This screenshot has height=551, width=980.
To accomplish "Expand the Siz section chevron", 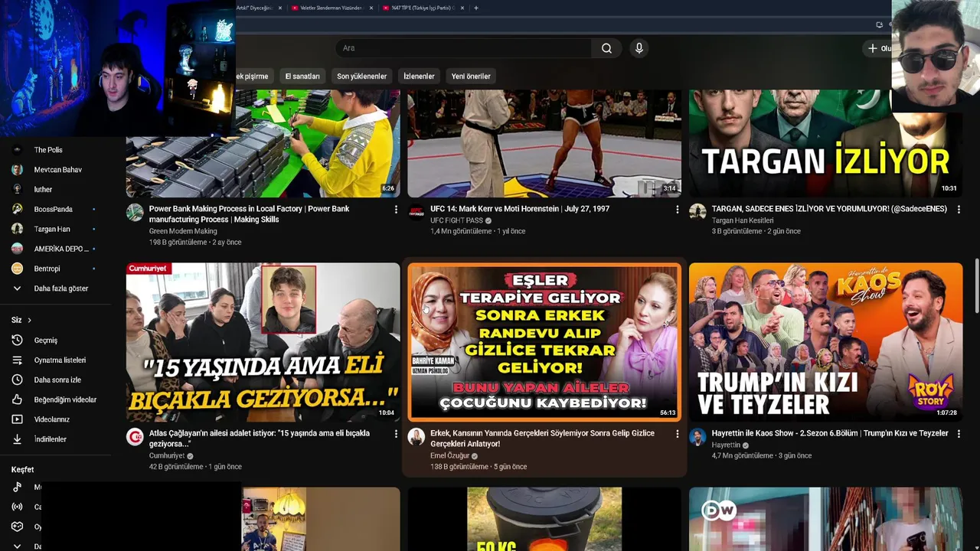I will coord(29,320).
